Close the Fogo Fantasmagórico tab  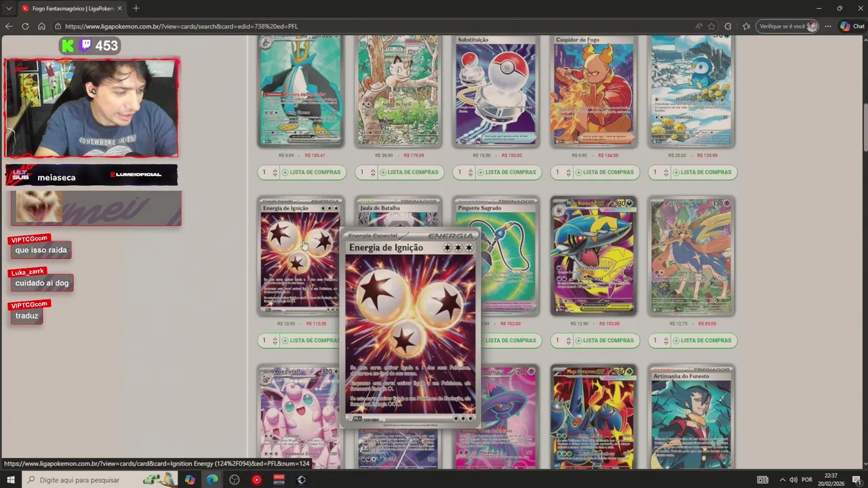coord(119,8)
